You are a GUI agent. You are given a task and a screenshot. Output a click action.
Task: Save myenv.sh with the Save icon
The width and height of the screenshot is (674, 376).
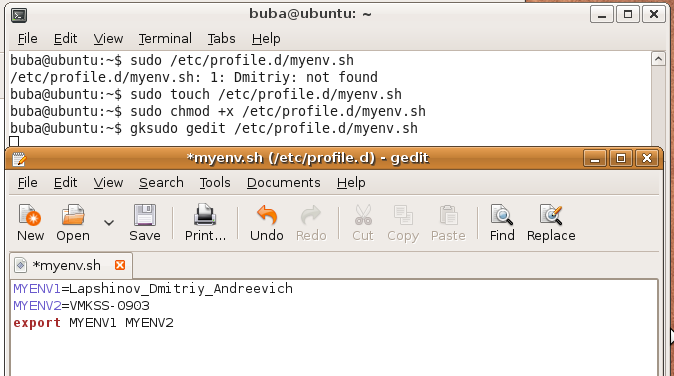144,215
